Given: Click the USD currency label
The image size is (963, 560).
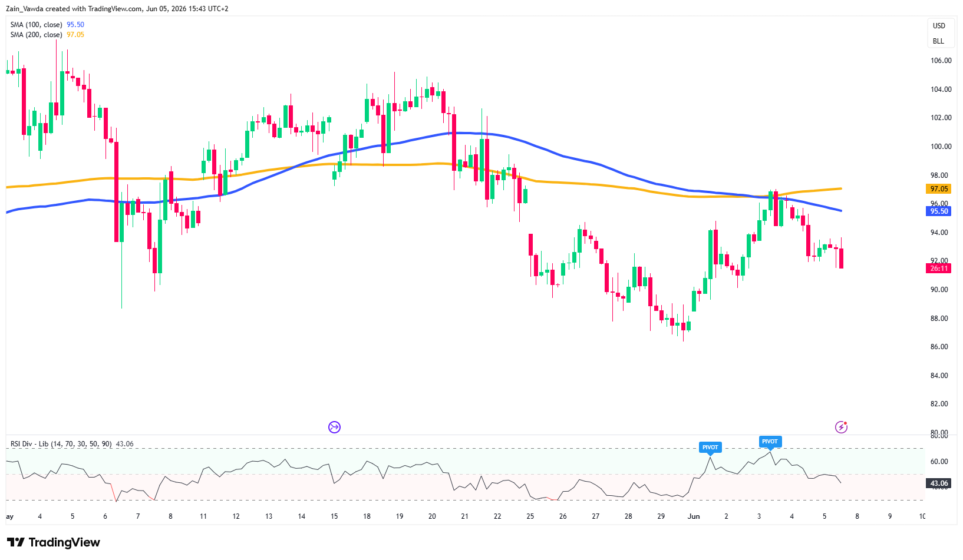Looking at the screenshot, I should pyautogui.click(x=939, y=26).
